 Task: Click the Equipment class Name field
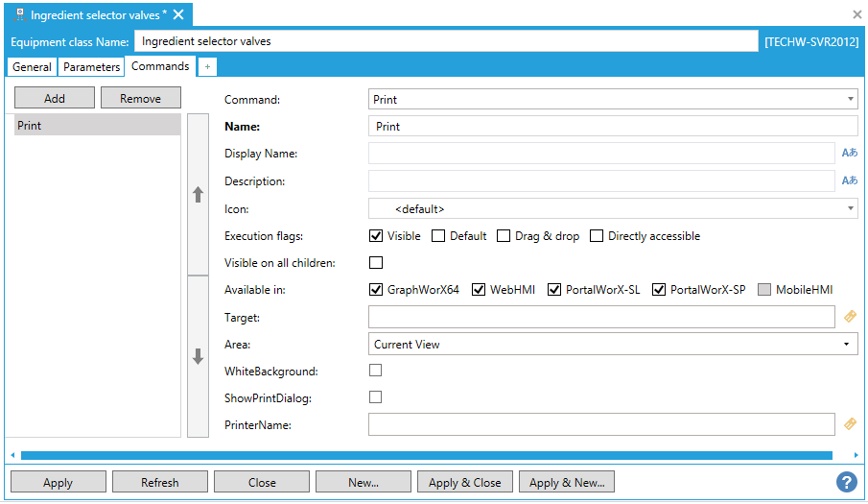point(446,41)
